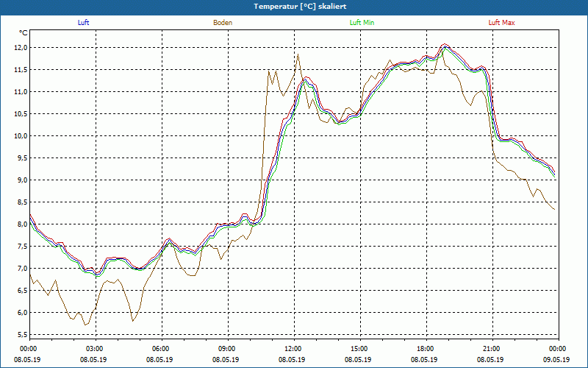Click the 10,0 y-axis value
This screenshot has height=368, width=588.
coord(21,136)
